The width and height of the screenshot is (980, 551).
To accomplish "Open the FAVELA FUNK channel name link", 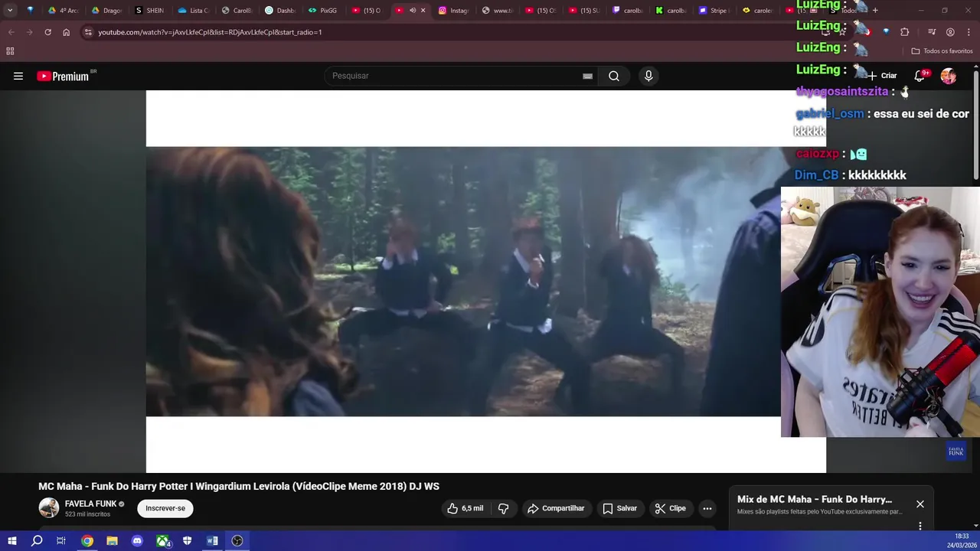I will [90, 504].
